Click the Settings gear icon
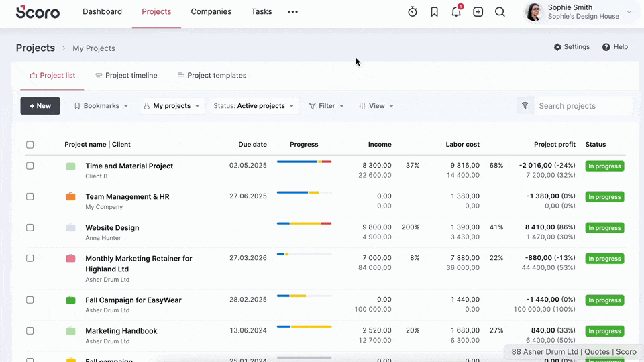This screenshot has height=362, width=644. click(557, 47)
